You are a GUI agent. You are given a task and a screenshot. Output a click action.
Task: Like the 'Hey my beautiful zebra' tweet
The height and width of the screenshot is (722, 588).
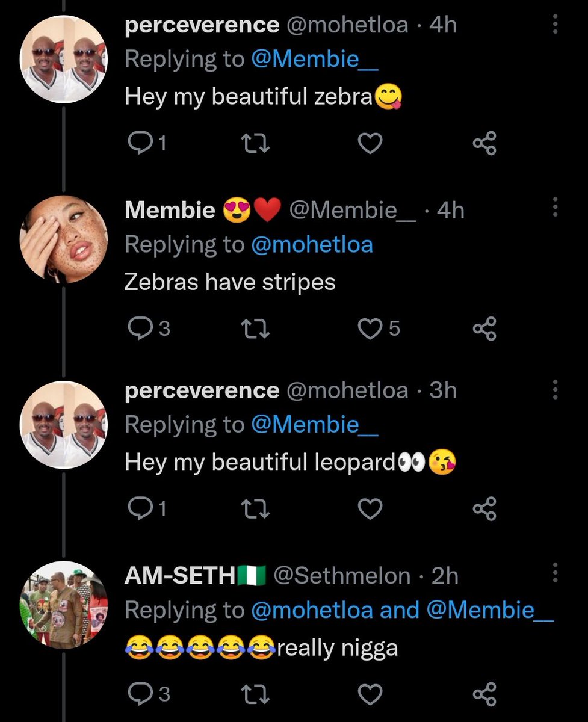[x=370, y=143]
